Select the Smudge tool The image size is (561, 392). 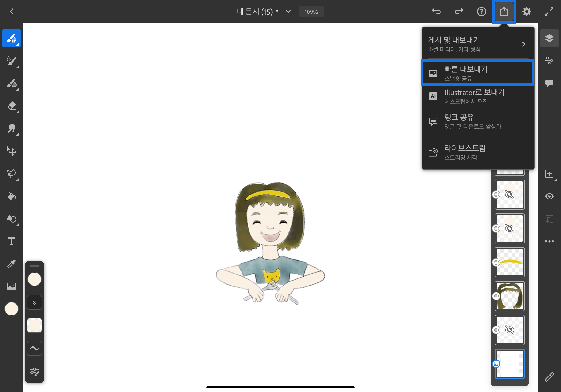(11, 129)
